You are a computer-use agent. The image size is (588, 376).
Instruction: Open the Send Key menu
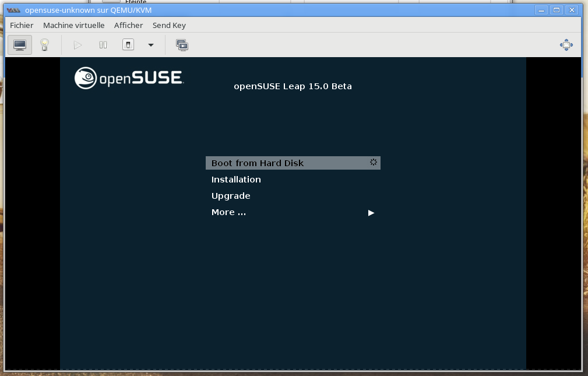coord(169,25)
